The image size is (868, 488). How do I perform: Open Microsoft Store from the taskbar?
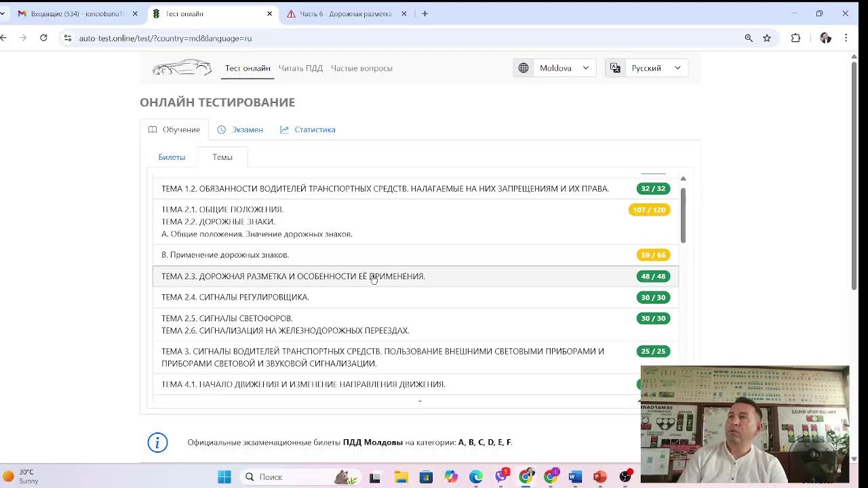(x=425, y=476)
